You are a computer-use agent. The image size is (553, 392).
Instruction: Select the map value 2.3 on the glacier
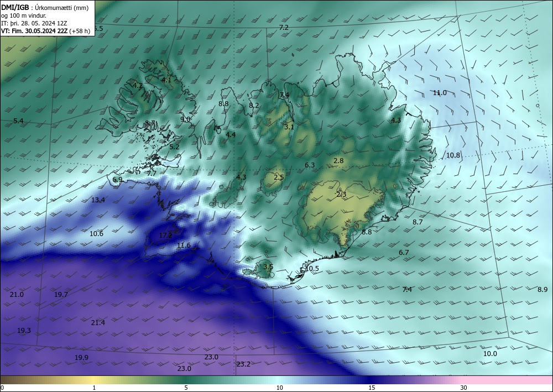pos(341,195)
